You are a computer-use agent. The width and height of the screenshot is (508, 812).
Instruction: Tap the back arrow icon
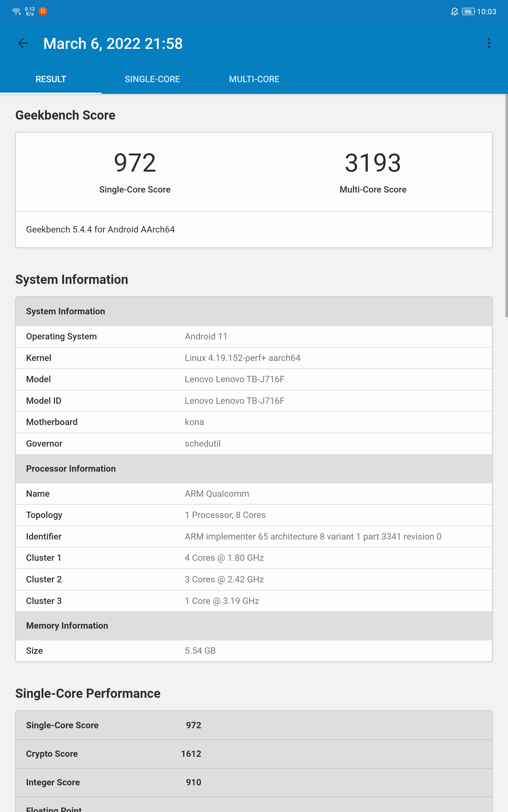(x=23, y=43)
